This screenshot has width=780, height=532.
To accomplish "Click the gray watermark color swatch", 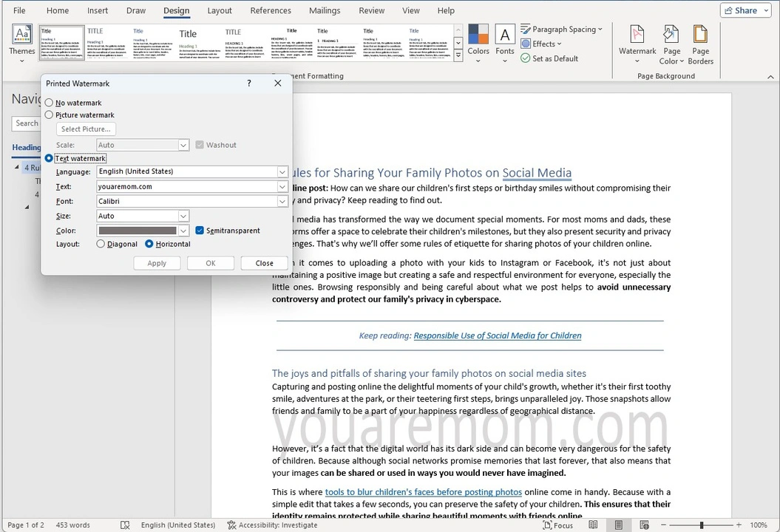I will coord(138,231).
